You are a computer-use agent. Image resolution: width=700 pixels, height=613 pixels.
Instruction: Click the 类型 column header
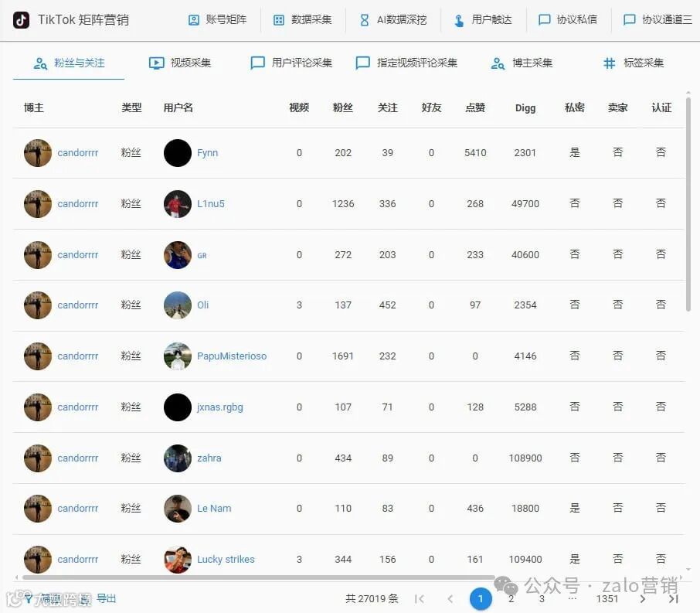click(131, 107)
